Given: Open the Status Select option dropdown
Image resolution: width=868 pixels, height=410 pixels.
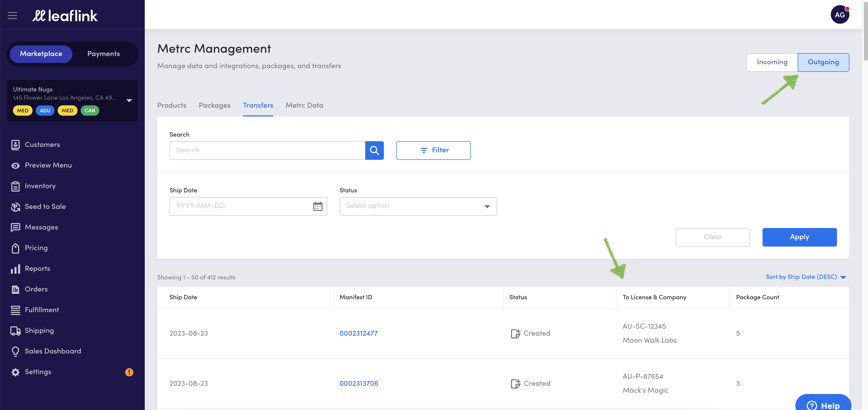Looking at the screenshot, I should point(418,206).
